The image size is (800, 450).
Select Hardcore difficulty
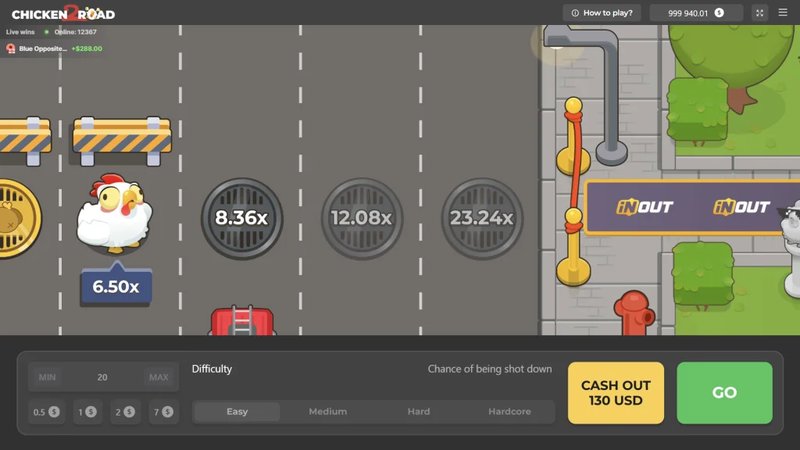(x=509, y=412)
